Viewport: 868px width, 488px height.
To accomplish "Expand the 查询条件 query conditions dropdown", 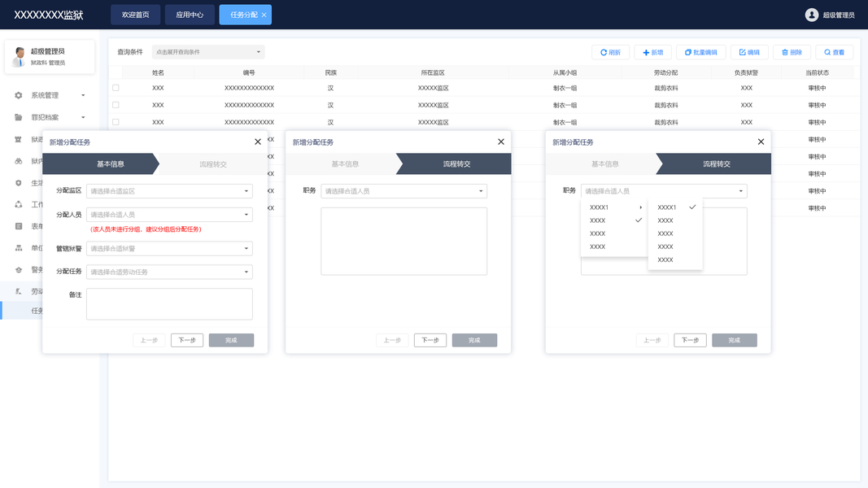I will pyautogui.click(x=208, y=52).
